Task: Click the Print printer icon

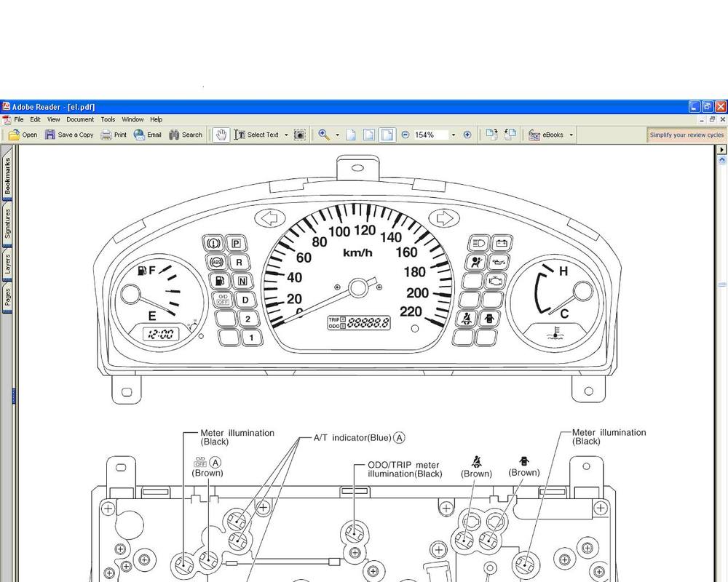Action: 106,135
